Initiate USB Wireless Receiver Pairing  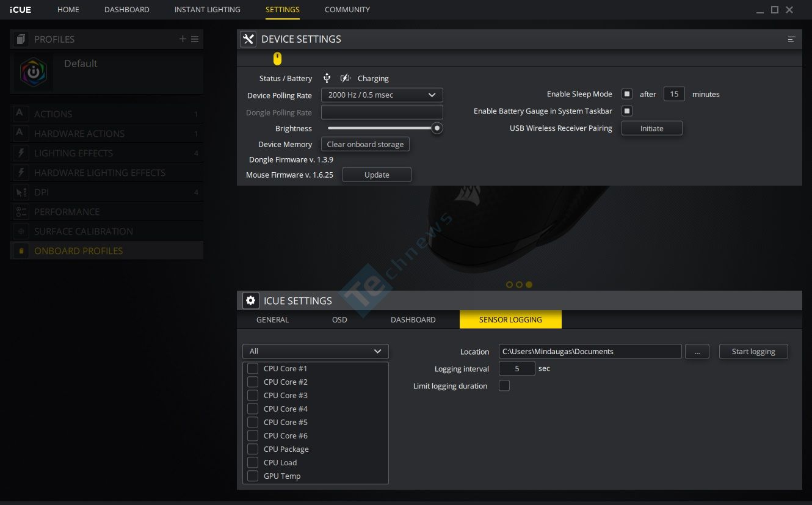(x=651, y=128)
